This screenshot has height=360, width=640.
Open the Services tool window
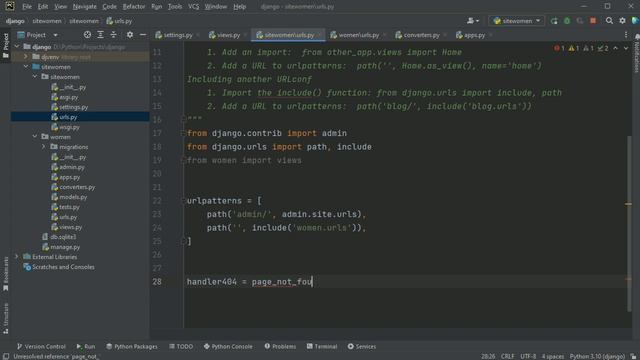362,347
